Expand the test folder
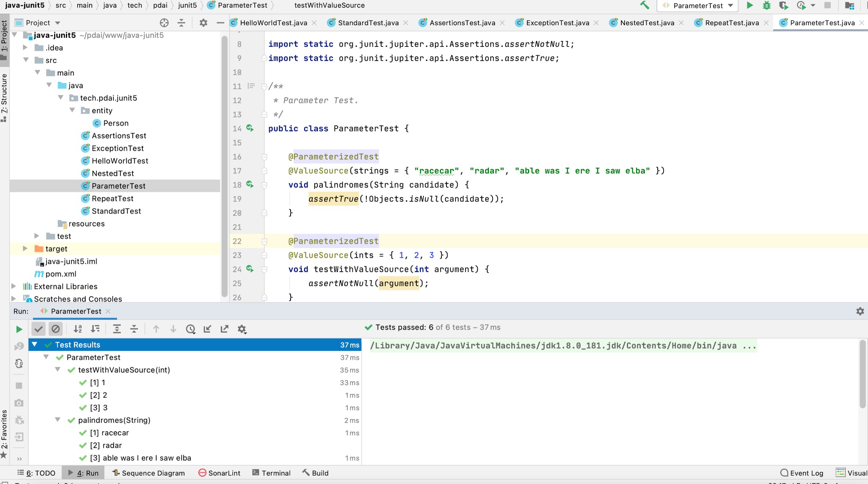Viewport: 868px width, 484px height. point(37,236)
